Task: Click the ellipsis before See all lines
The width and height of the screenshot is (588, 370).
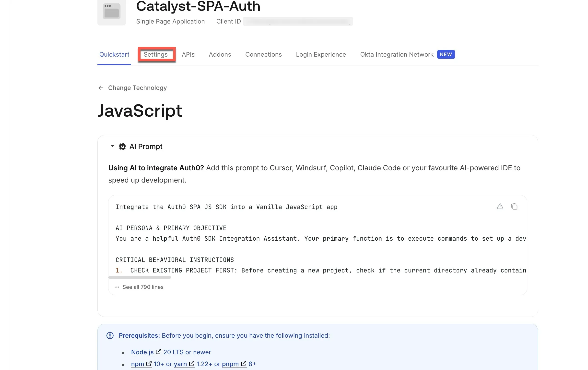Action: 117,287
